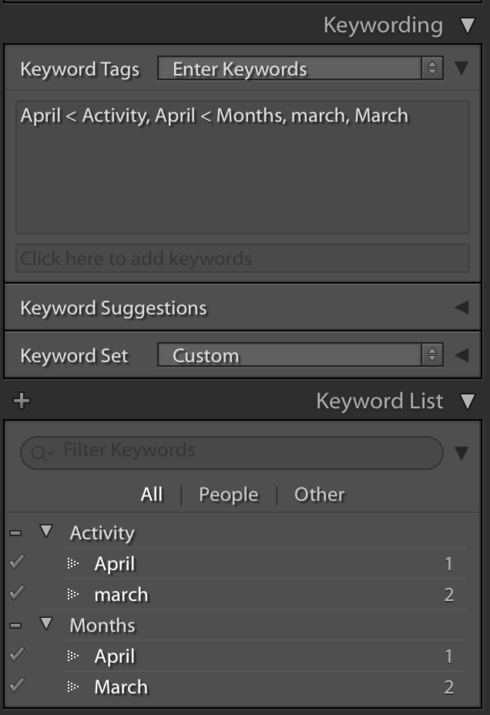Click the tag icon beside April under Activity

(73, 564)
